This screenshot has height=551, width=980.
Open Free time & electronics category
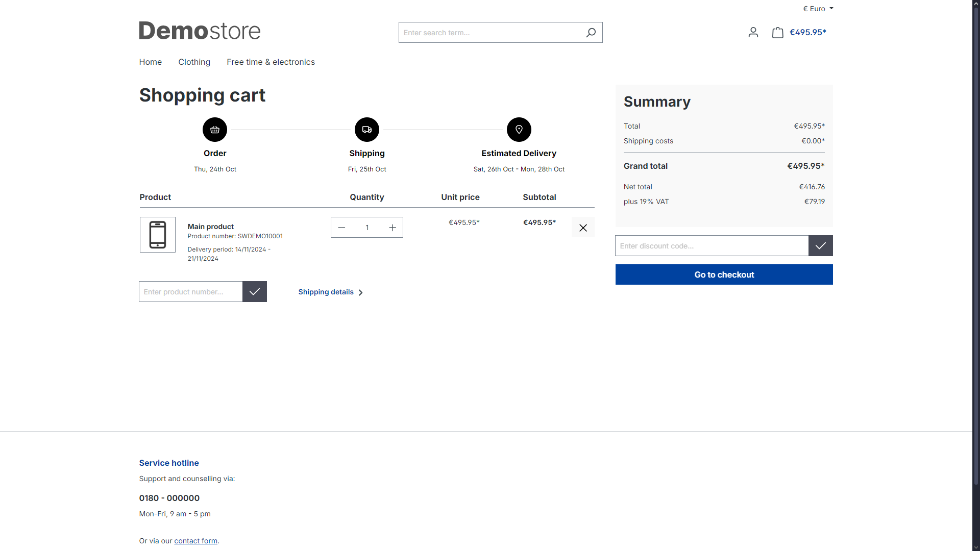pos(271,62)
